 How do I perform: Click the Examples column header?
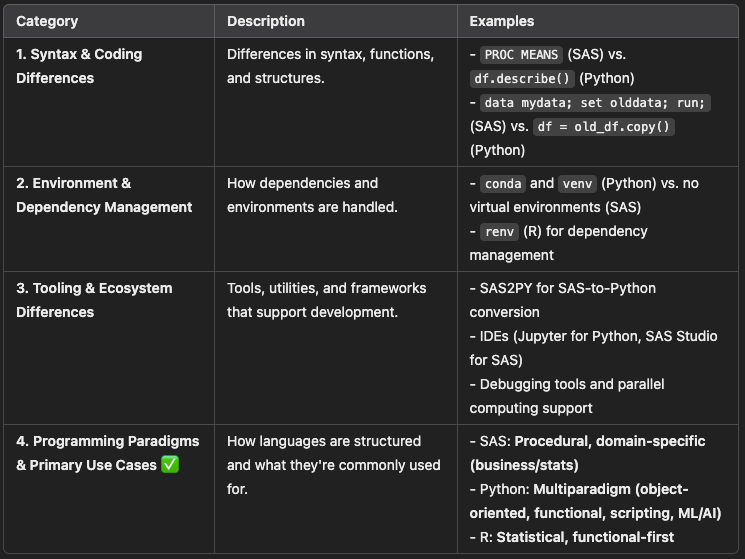[502, 21]
